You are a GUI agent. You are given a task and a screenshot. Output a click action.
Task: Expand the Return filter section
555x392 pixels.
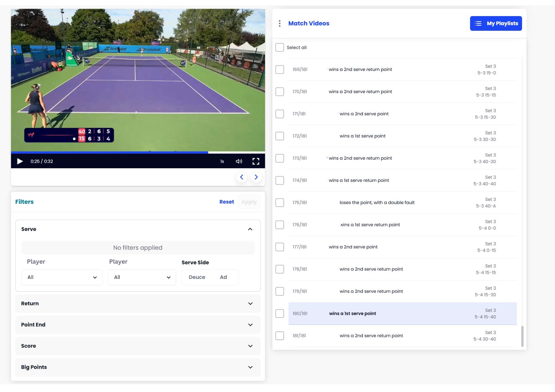[138, 304]
